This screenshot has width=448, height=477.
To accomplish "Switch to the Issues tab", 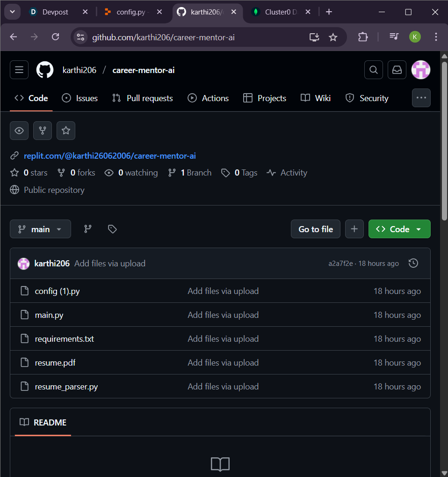I will pos(80,98).
